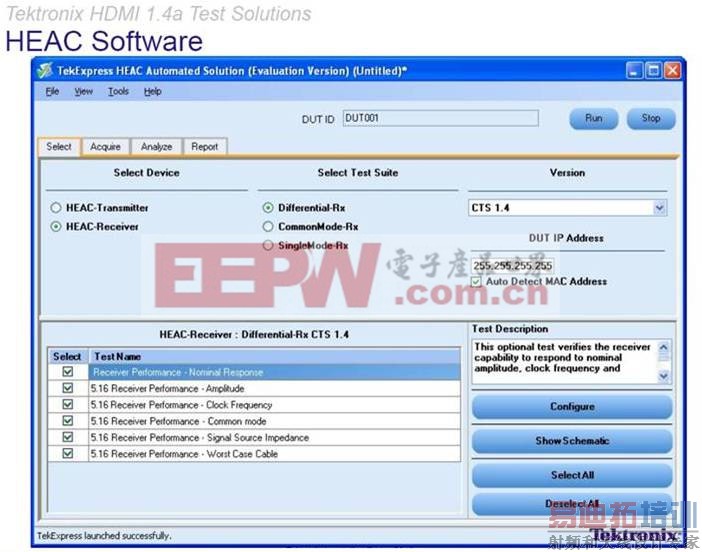Switch to the Acquire tab
Viewport: 702px width, 552px height.
[106, 147]
